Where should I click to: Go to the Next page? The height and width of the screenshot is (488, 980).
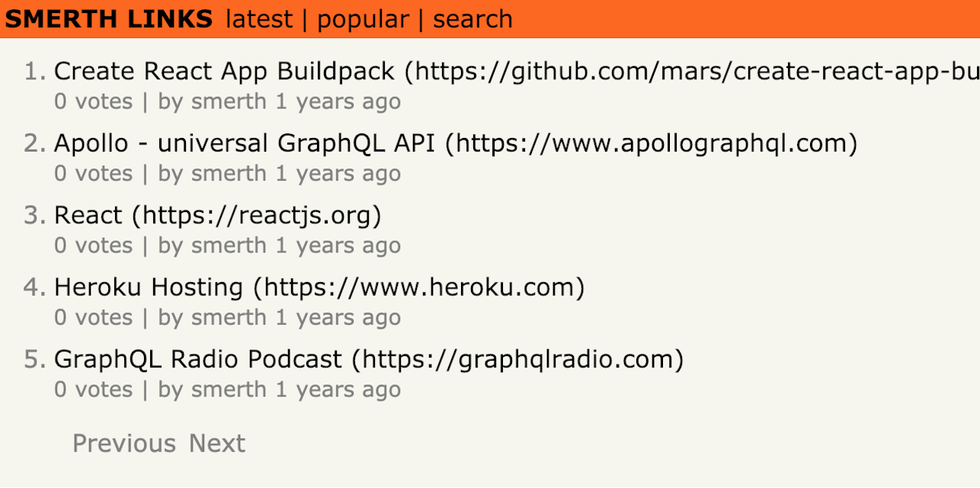(217, 443)
